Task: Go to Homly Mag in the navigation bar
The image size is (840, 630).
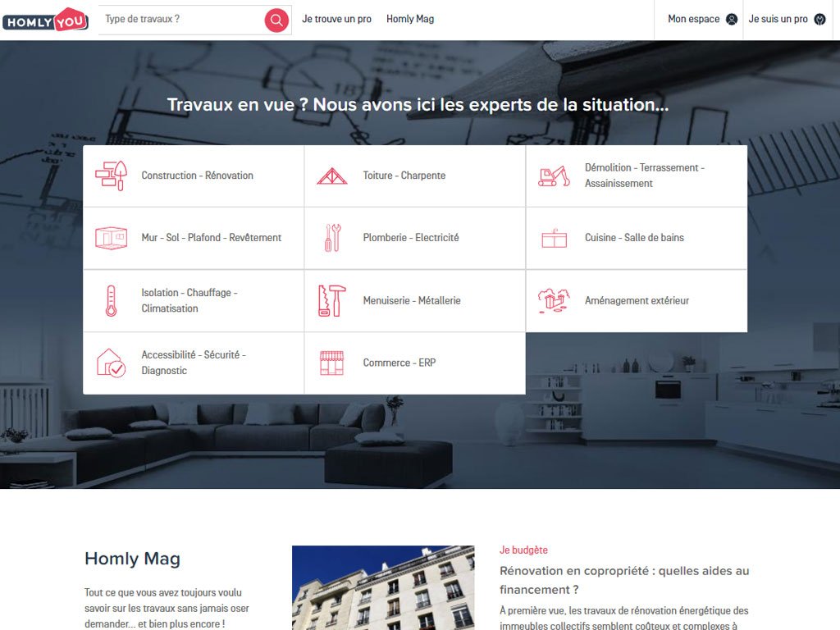Action: click(x=410, y=20)
